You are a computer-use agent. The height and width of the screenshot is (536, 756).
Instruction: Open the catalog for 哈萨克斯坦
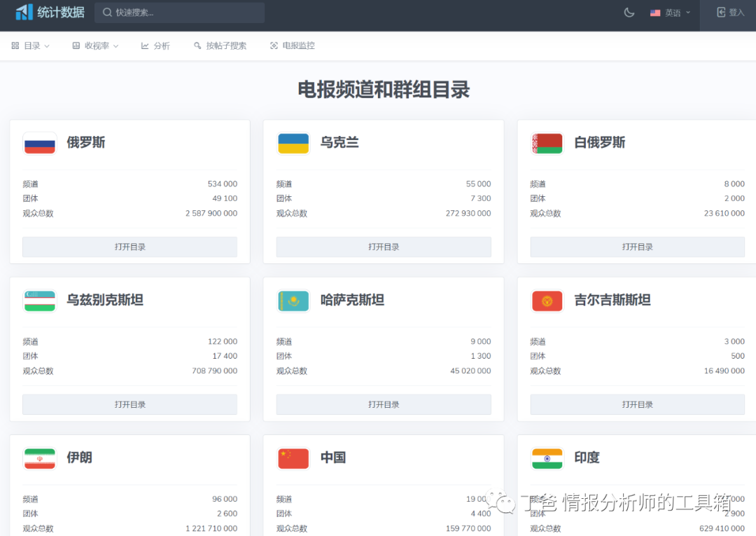[x=384, y=404]
